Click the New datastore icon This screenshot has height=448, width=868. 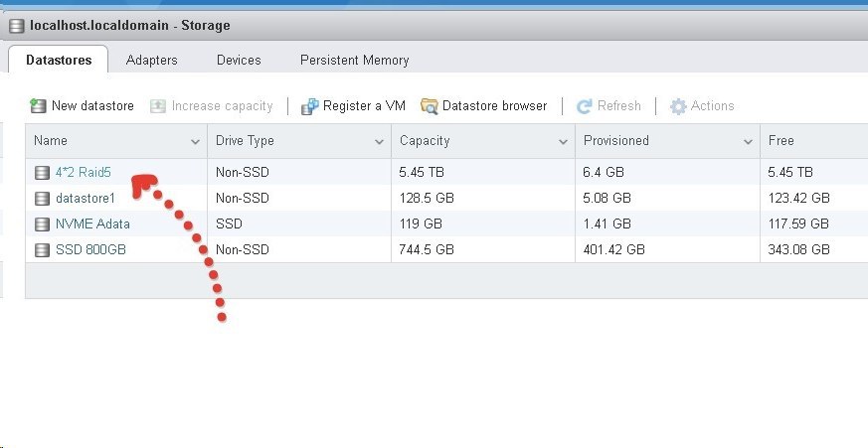38,105
